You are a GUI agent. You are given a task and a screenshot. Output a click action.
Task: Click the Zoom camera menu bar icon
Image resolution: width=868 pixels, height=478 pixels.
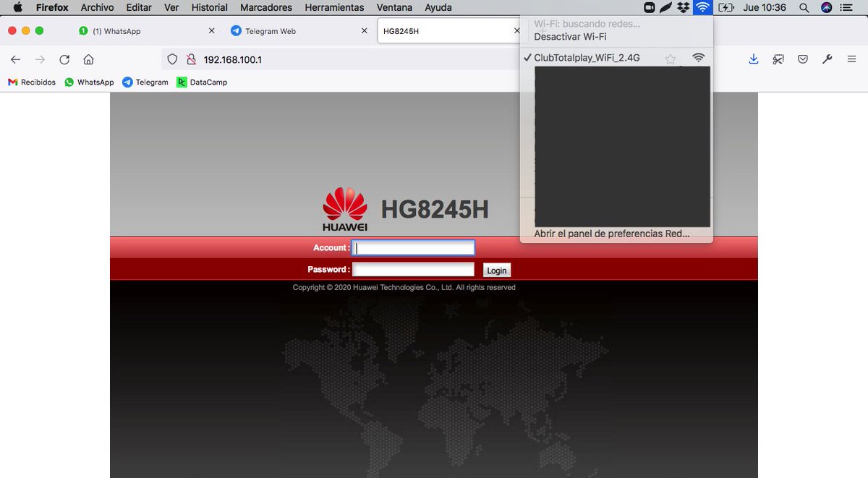click(649, 7)
